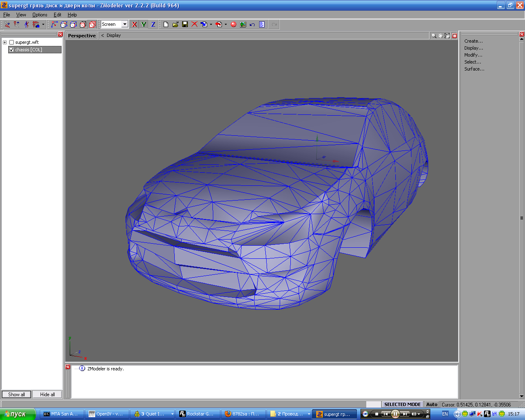The width and height of the screenshot is (525, 420).
Task: Toggle the X axis constraint
Action: tap(134, 25)
